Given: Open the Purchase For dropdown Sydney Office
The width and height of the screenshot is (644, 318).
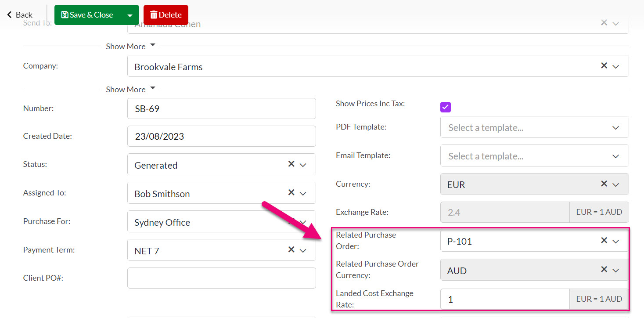Looking at the screenshot, I should pos(221,222).
